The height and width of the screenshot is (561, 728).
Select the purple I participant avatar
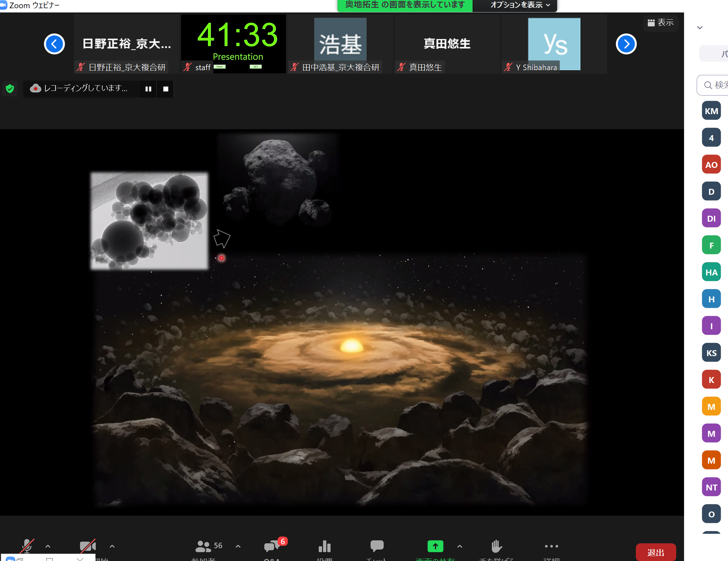[x=711, y=326]
